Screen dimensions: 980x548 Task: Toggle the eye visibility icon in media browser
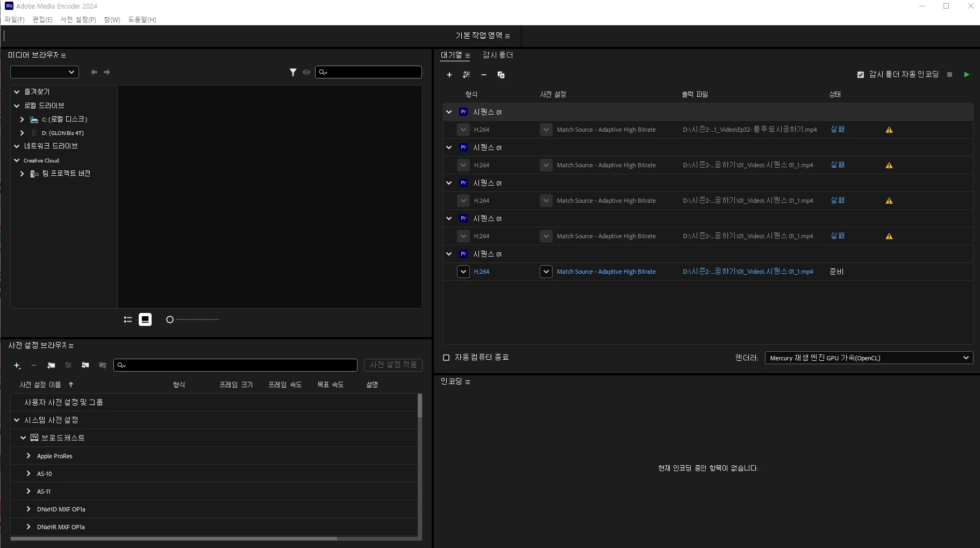point(306,72)
